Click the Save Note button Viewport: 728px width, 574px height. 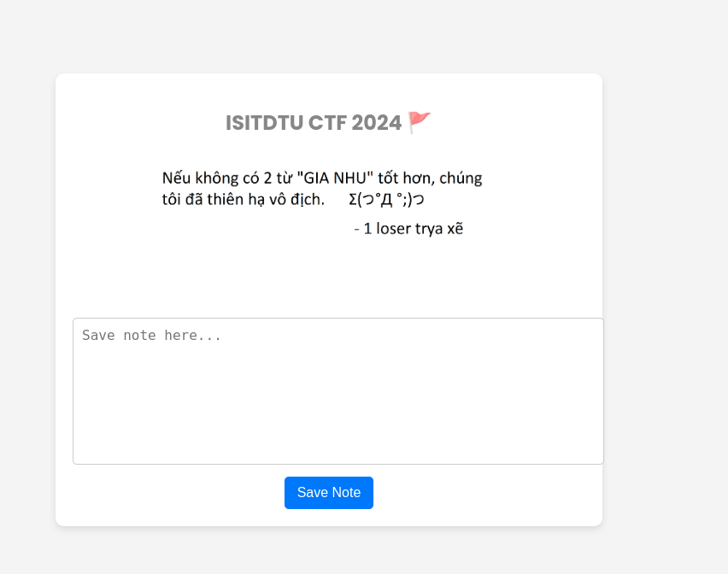coord(329,492)
